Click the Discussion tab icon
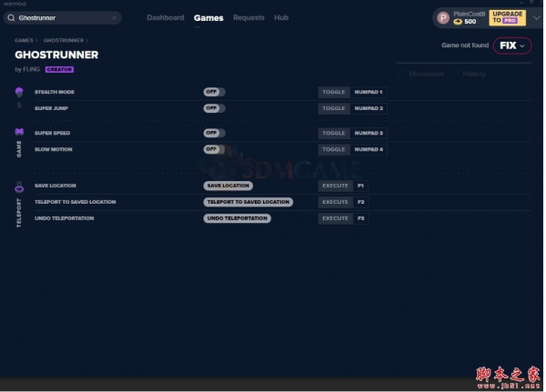The width and height of the screenshot is (546, 392). pyautogui.click(x=401, y=74)
